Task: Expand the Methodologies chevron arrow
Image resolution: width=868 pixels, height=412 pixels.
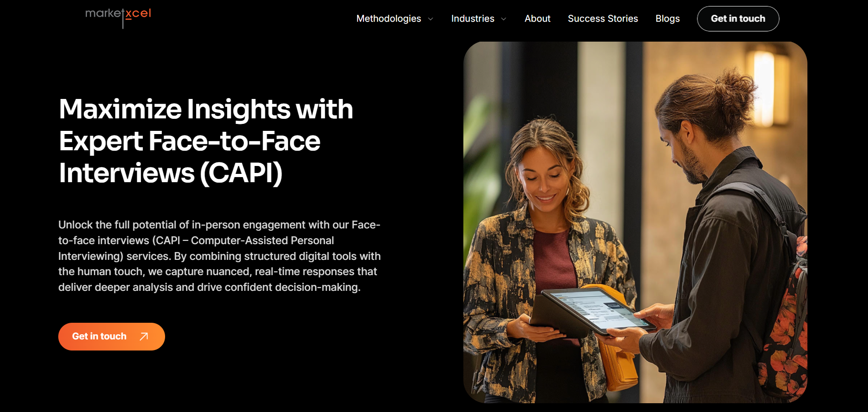Action: pos(431,19)
